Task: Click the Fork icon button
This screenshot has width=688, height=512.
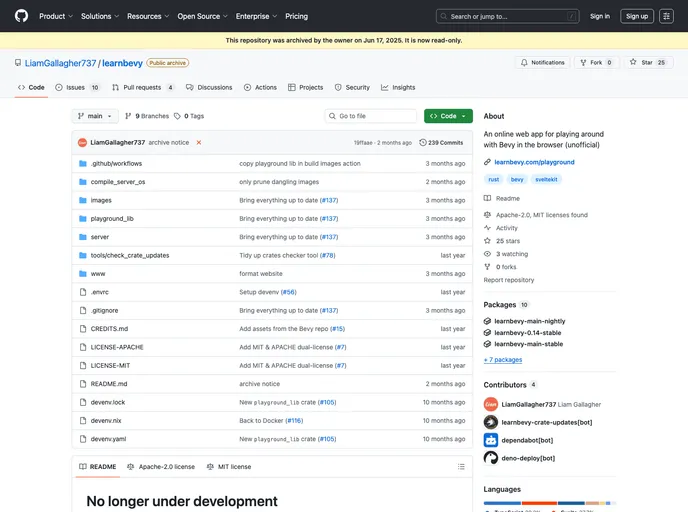Action: pos(583,63)
